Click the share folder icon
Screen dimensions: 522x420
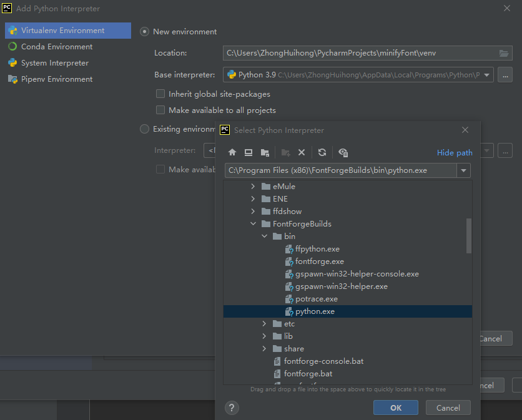(277, 349)
